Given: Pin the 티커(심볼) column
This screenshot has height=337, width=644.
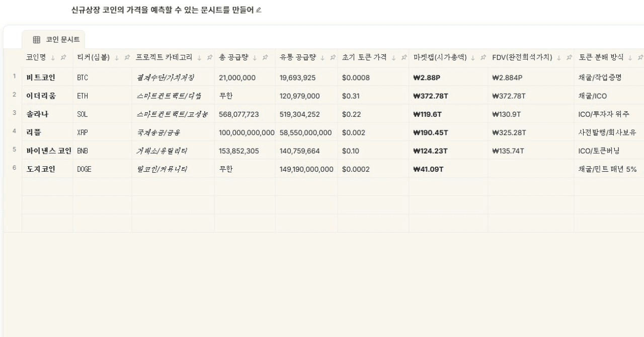Looking at the screenshot, I should tap(127, 58).
